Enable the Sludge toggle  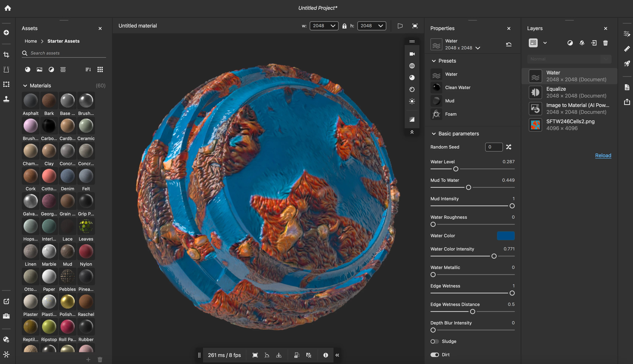[435, 341]
